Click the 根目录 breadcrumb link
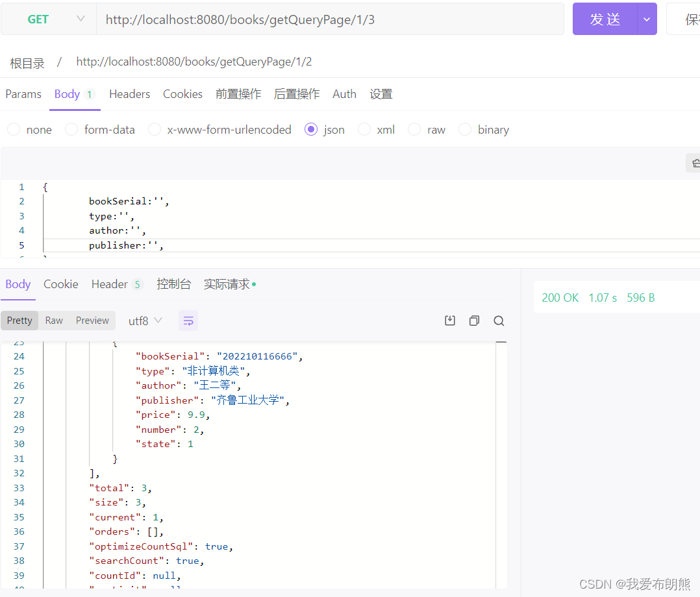This screenshot has height=597, width=700. 27,62
